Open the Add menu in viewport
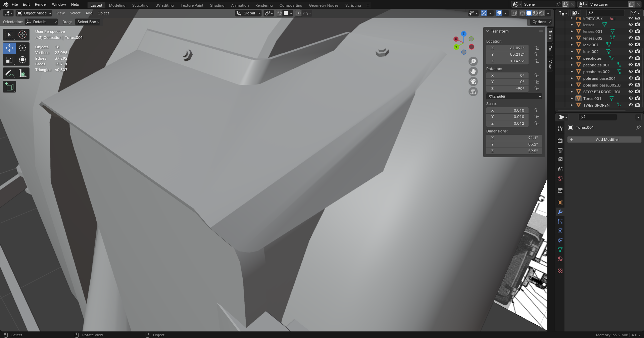The image size is (644, 338). pyautogui.click(x=89, y=13)
